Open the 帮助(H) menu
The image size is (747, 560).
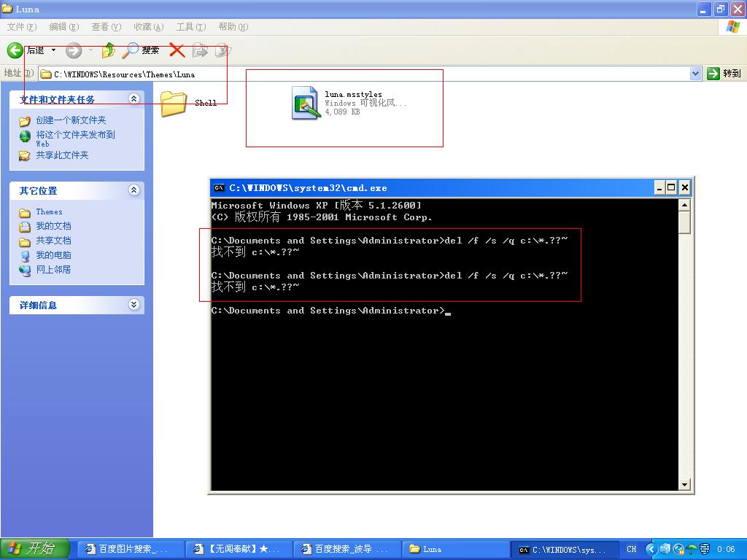[233, 27]
